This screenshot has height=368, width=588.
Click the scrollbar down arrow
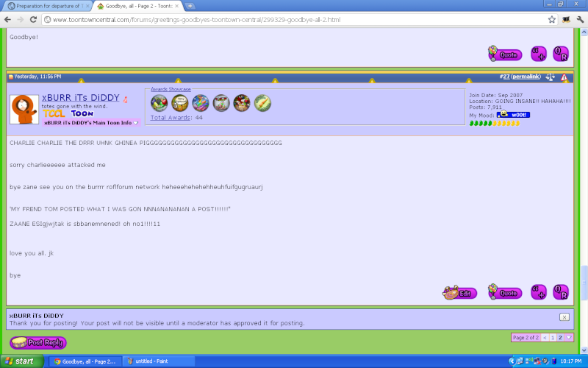coord(584,350)
